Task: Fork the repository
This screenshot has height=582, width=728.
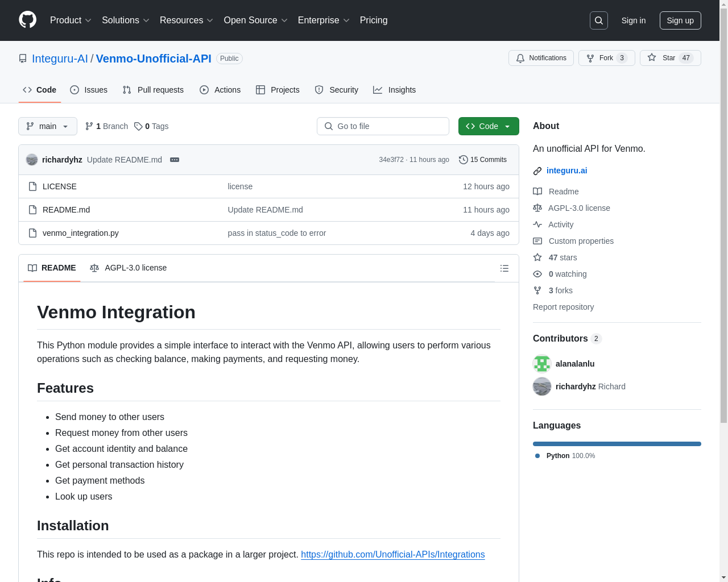Action: click(x=606, y=58)
